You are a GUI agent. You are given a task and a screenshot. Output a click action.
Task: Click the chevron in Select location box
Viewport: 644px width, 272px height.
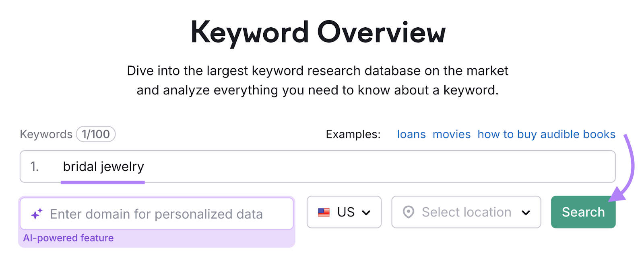(526, 212)
